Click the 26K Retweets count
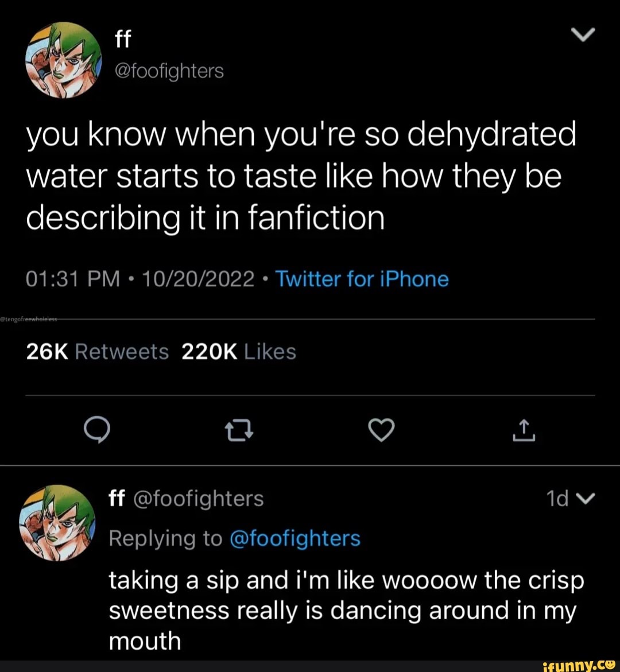Image resolution: width=620 pixels, height=672 pixels. click(x=96, y=351)
